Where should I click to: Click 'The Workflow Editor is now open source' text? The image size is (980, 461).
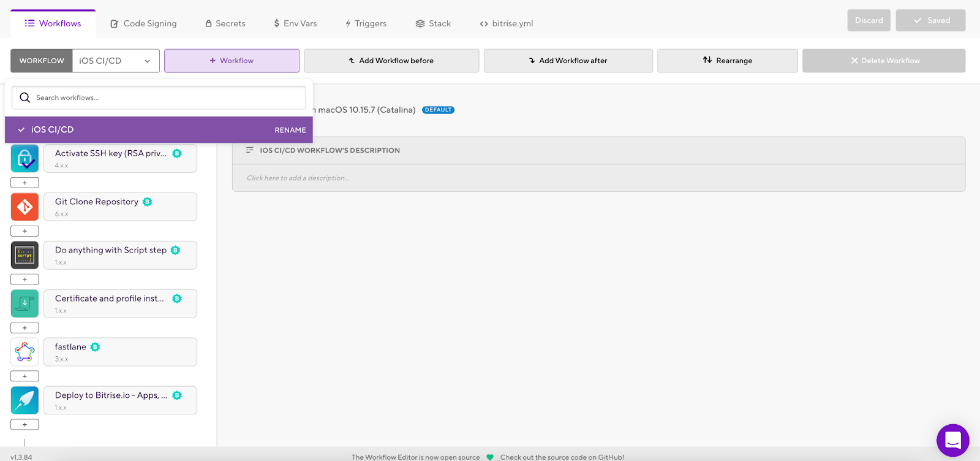click(416, 457)
